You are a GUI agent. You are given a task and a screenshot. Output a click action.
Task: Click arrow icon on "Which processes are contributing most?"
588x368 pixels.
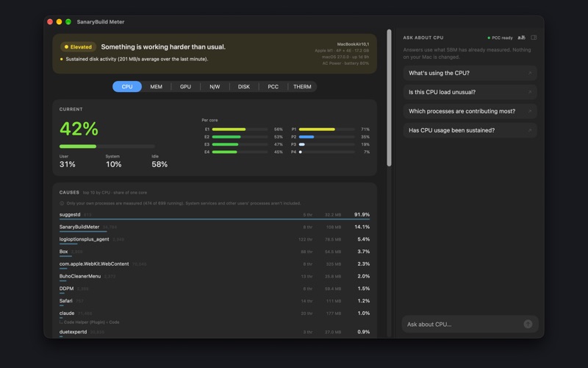[530, 112]
